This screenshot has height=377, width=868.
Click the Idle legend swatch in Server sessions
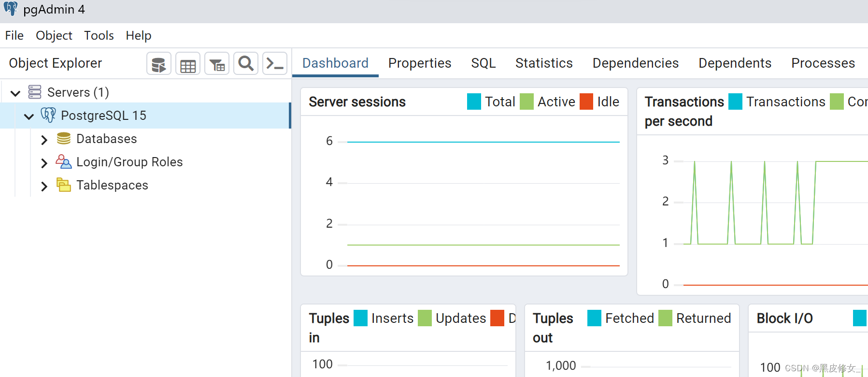coord(586,101)
